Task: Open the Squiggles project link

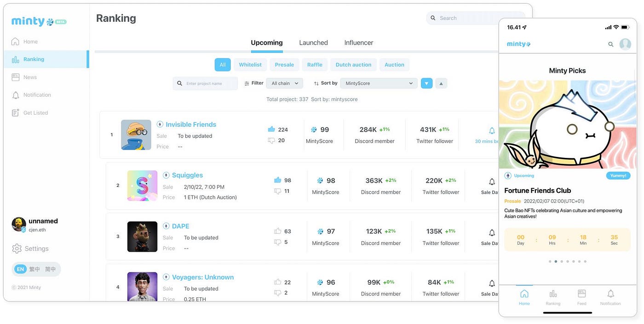Action: click(187, 175)
